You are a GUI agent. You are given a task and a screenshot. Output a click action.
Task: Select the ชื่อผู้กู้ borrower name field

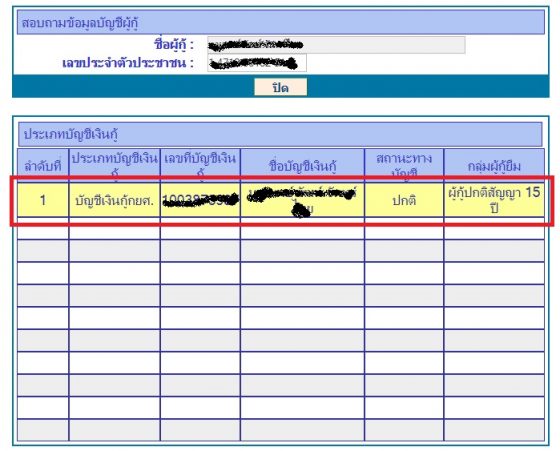(336, 45)
